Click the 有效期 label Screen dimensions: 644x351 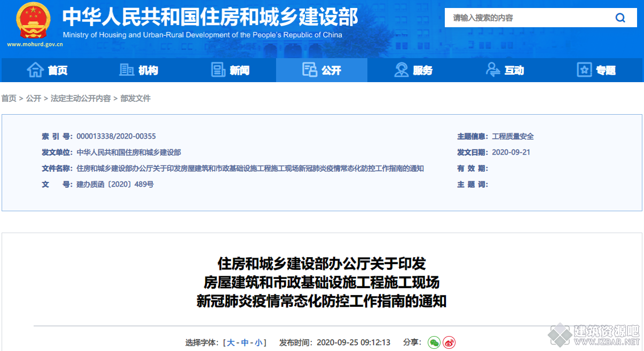tap(473, 169)
